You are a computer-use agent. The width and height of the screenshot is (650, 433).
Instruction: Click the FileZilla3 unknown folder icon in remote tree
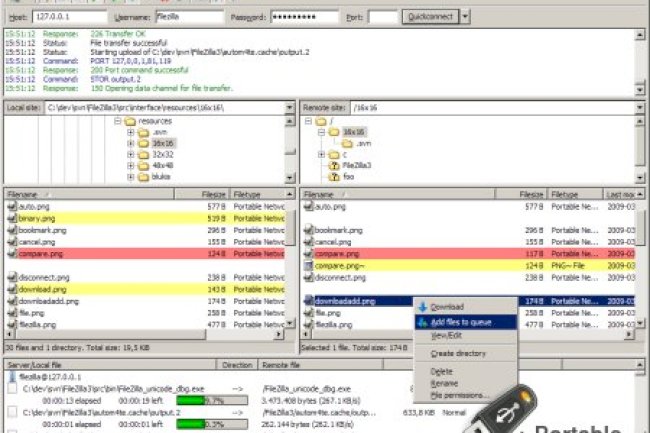[x=335, y=167]
